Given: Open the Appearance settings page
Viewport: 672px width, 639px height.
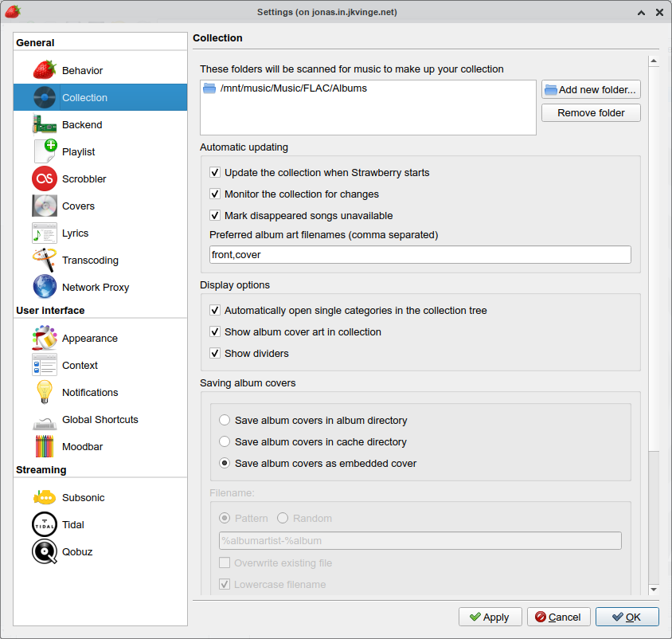Looking at the screenshot, I should (45, 338).
